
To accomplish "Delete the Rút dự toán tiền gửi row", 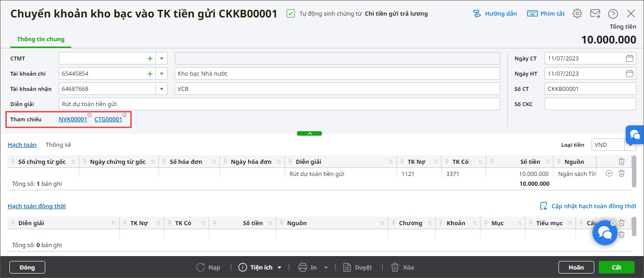I will point(622,173).
